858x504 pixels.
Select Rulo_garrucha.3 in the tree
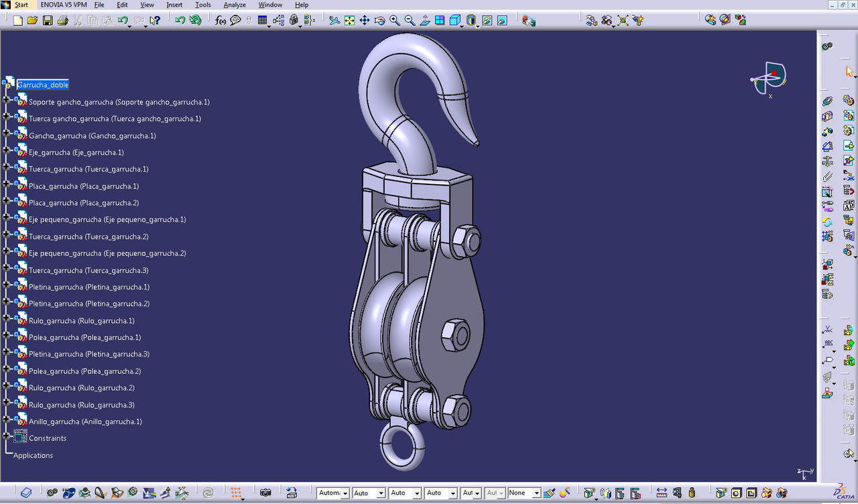[81, 405]
